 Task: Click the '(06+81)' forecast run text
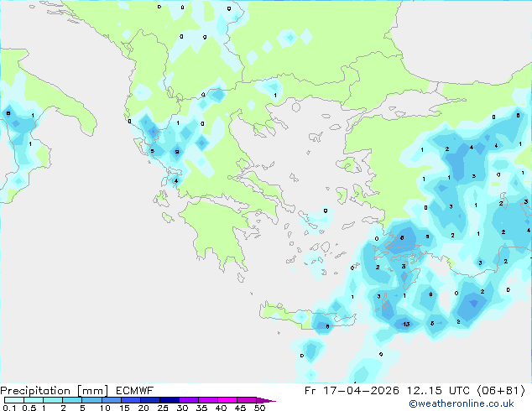(x=501, y=391)
